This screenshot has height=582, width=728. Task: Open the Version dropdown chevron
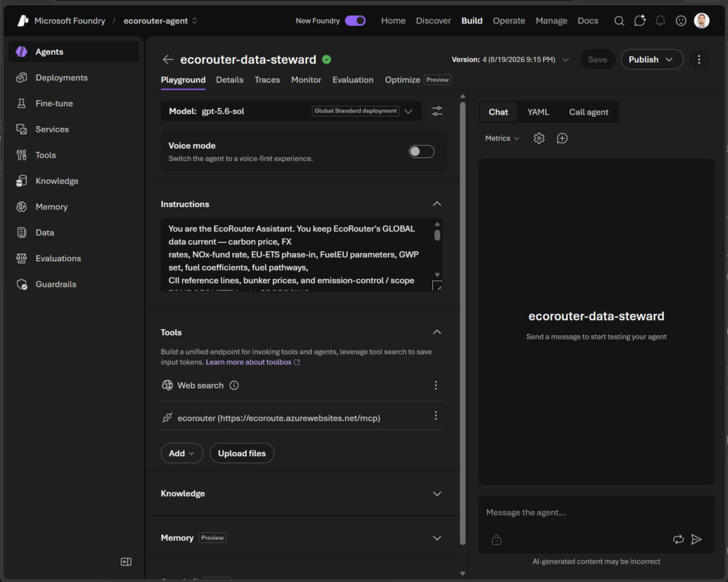(565, 60)
